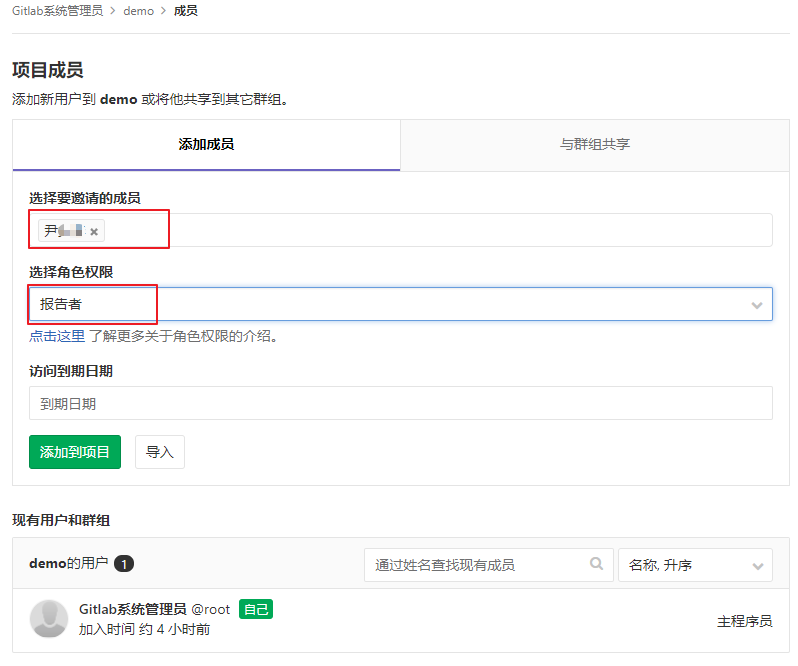This screenshot has width=798, height=666.
Task: Click the member count badge
Action: [x=124, y=564]
